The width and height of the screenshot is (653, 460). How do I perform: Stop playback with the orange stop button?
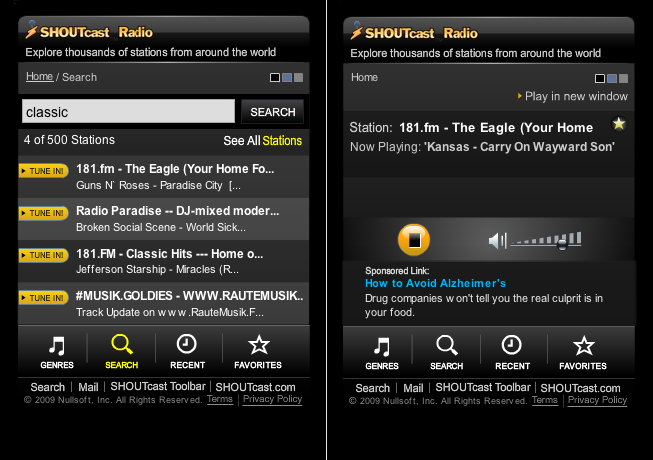coord(414,240)
